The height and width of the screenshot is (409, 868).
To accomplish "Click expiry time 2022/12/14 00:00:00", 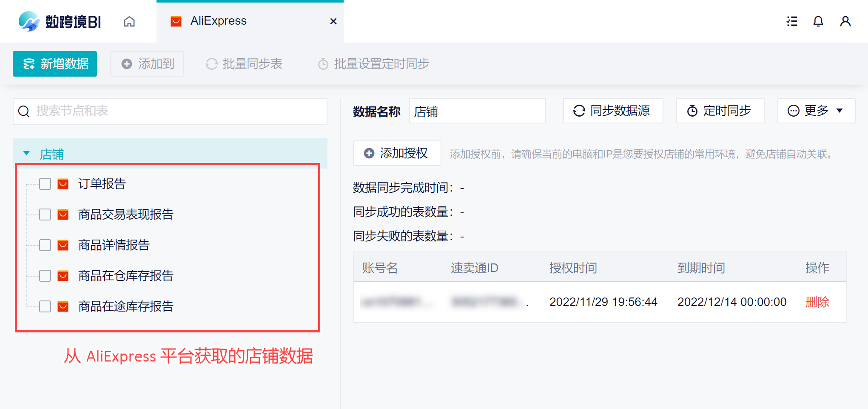I will pyautogui.click(x=732, y=302).
